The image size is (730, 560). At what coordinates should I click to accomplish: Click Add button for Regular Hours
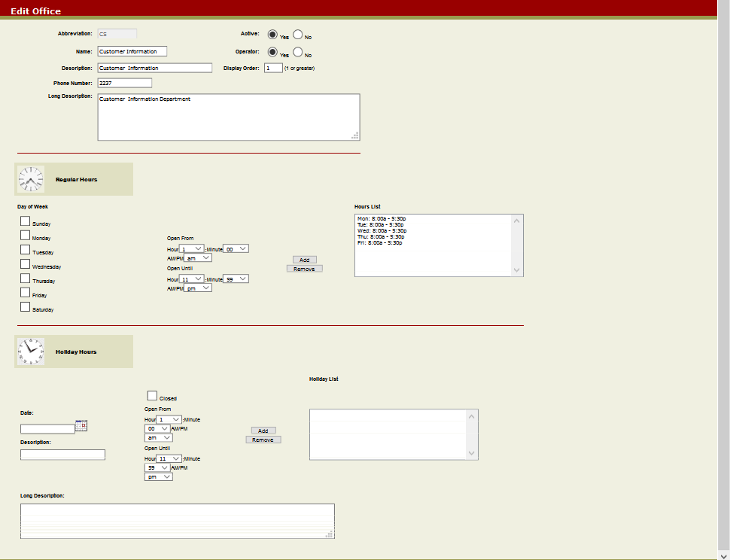pos(305,260)
